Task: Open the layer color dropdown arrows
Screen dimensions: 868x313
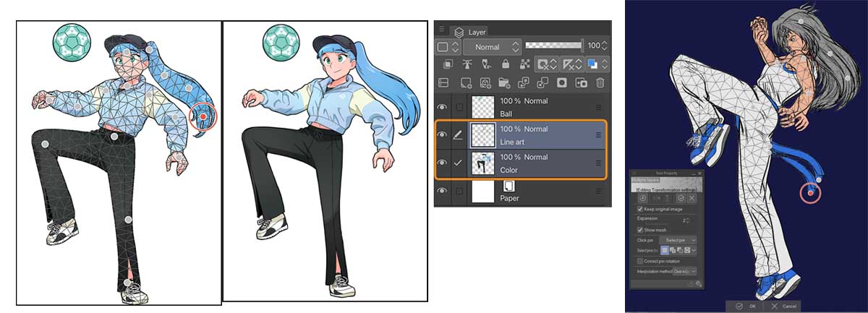Action: point(605,64)
